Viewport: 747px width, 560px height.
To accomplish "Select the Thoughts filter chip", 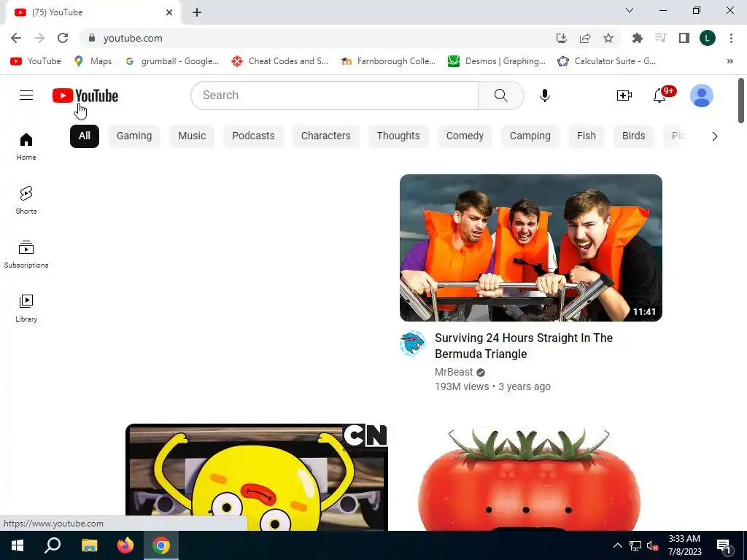I will 398,136.
